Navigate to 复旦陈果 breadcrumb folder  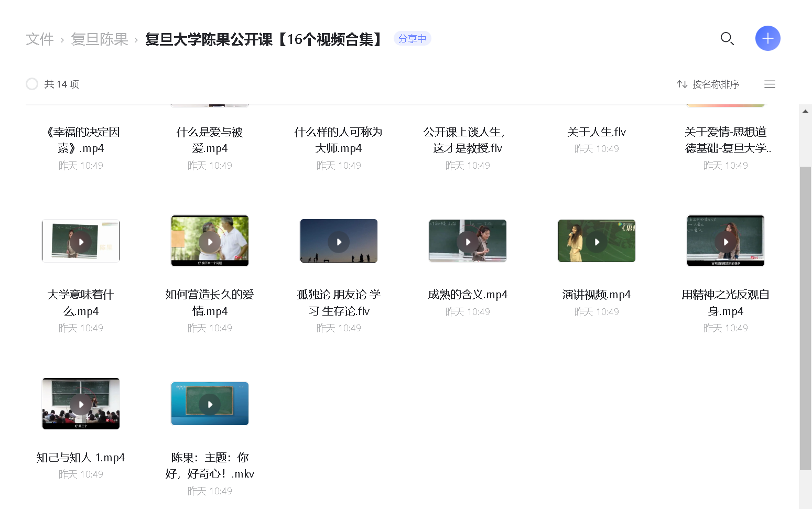point(100,39)
